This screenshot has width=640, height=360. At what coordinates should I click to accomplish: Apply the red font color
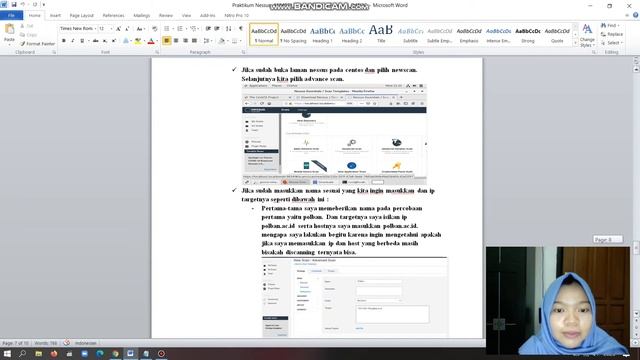click(151, 41)
